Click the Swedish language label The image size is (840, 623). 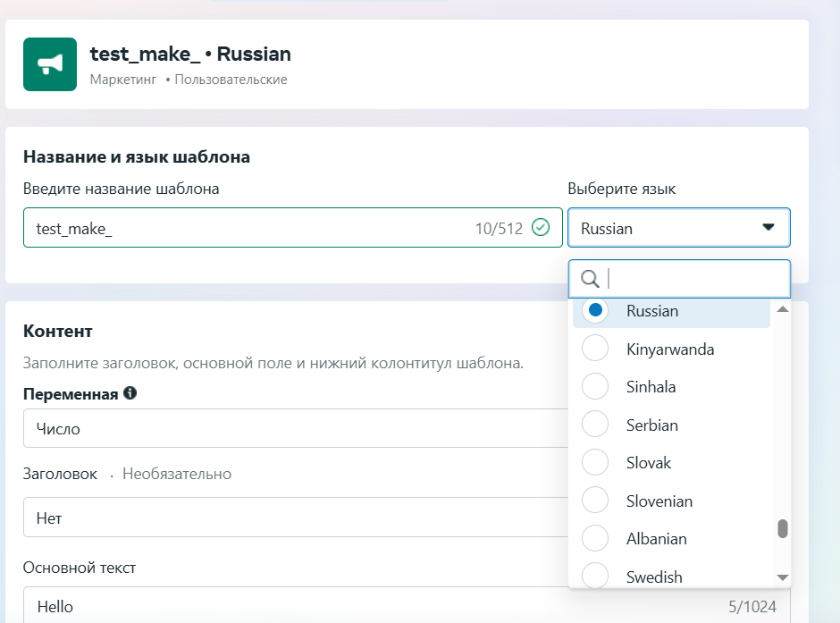click(654, 577)
